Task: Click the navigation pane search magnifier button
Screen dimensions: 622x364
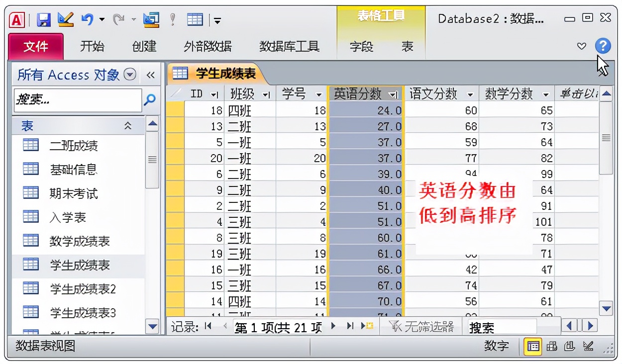Action: point(149,100)
